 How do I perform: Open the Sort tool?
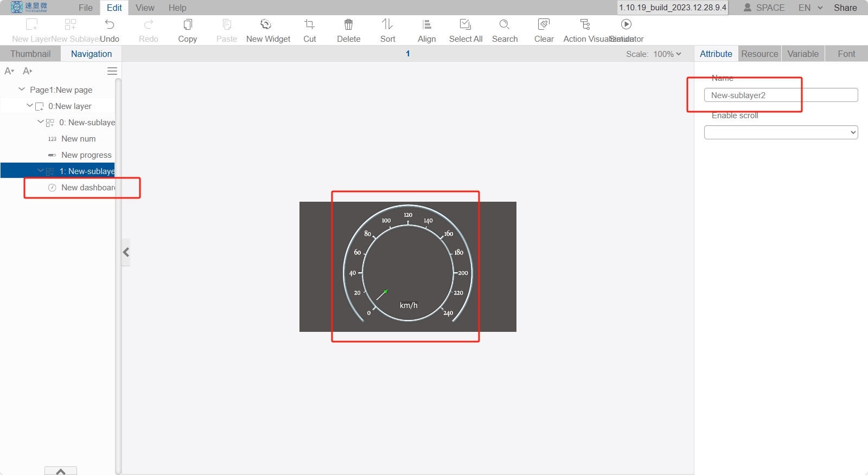(387, 24)
